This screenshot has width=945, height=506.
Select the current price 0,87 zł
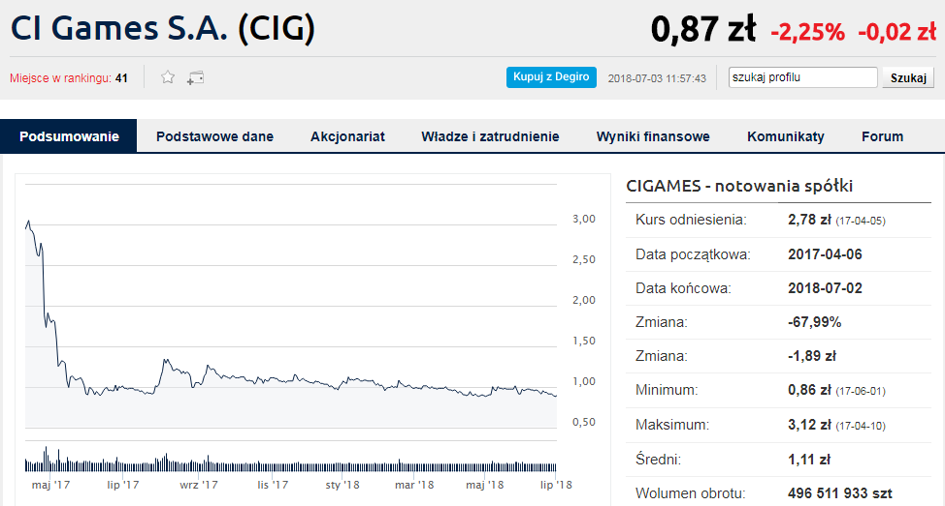[703, 29]
